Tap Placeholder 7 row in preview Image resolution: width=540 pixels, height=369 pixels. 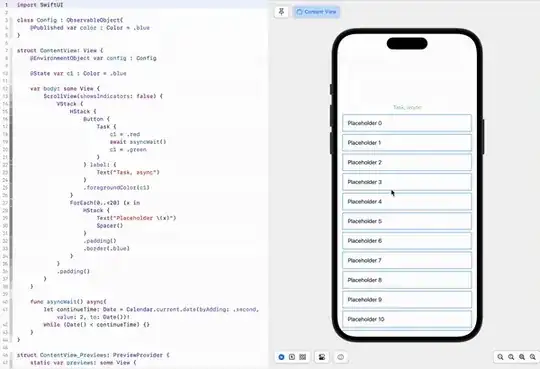point(407,260)
